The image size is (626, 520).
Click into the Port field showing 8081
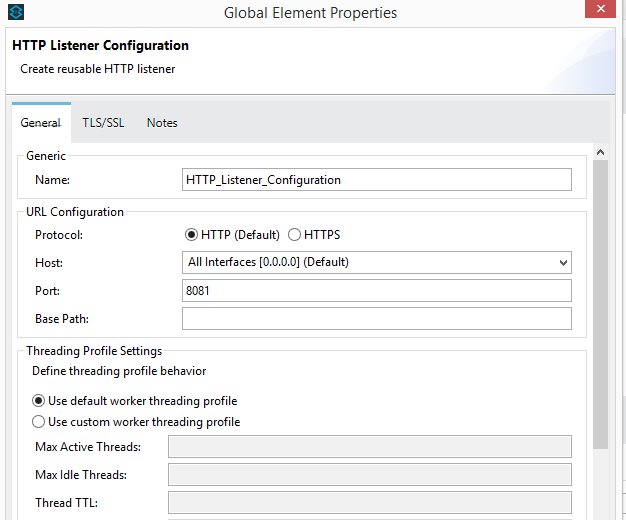376,291
